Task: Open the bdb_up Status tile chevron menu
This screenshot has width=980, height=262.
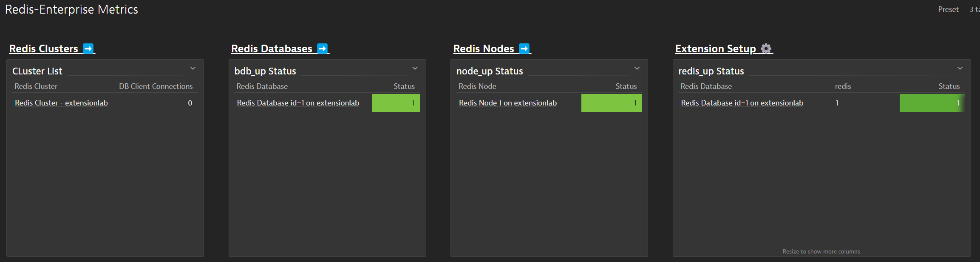Action: tap(415, 68)
